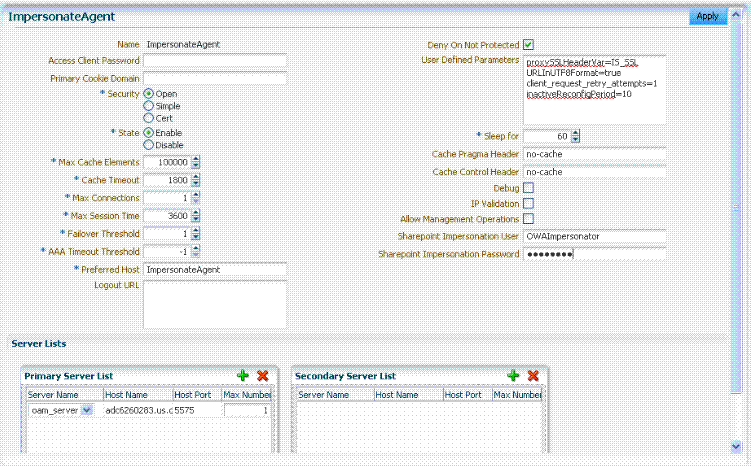Click the Cache Pragma Header field

coord(594,154)
